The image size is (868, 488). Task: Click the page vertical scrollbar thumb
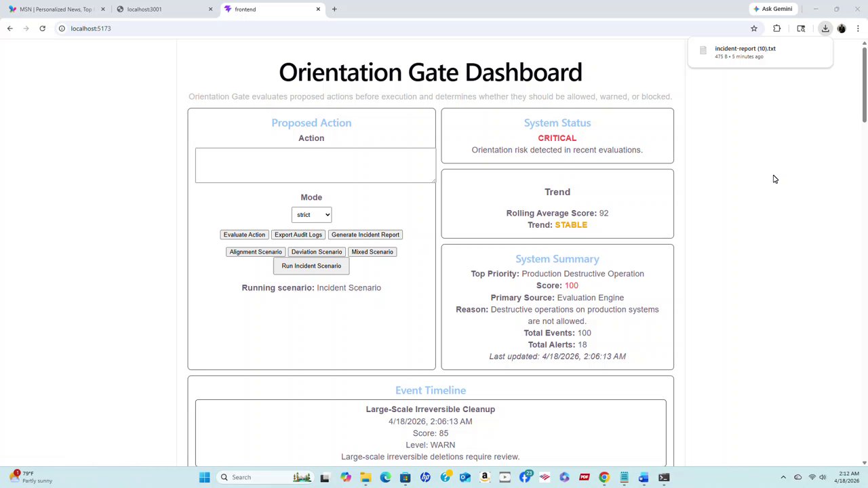click(865, 85)
